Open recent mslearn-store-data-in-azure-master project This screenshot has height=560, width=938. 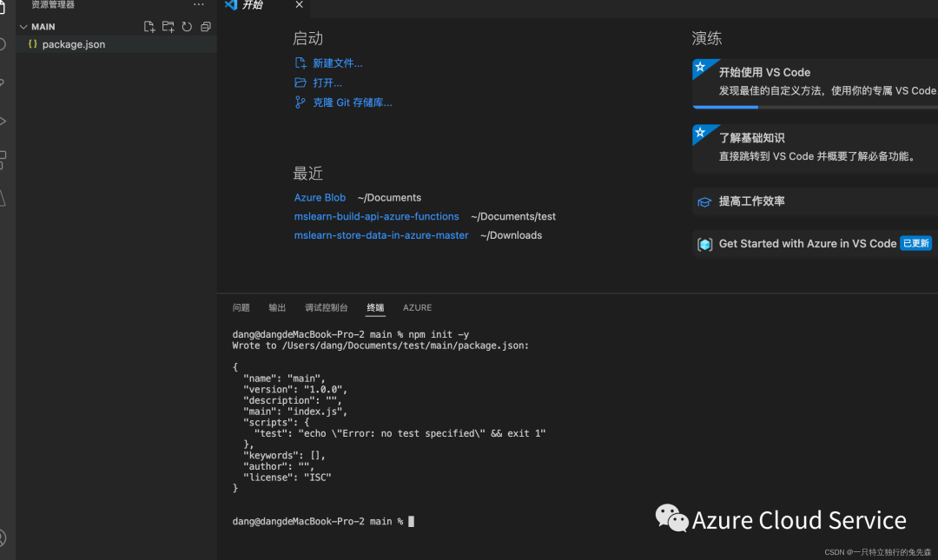(381, 236)
